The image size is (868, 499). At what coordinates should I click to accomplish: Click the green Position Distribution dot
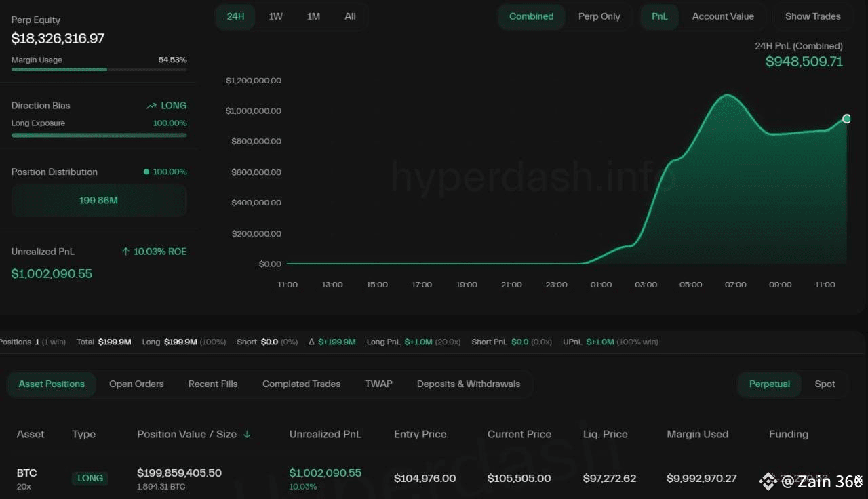146,172
